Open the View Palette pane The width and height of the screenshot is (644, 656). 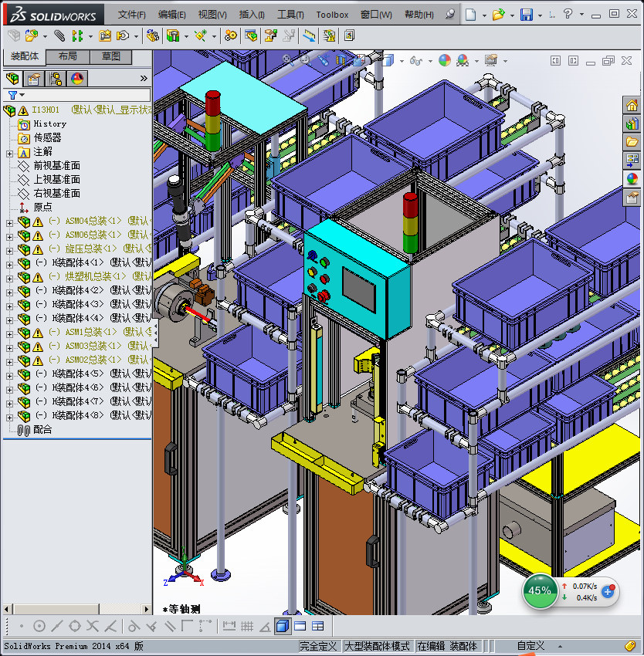coord(632,161)
